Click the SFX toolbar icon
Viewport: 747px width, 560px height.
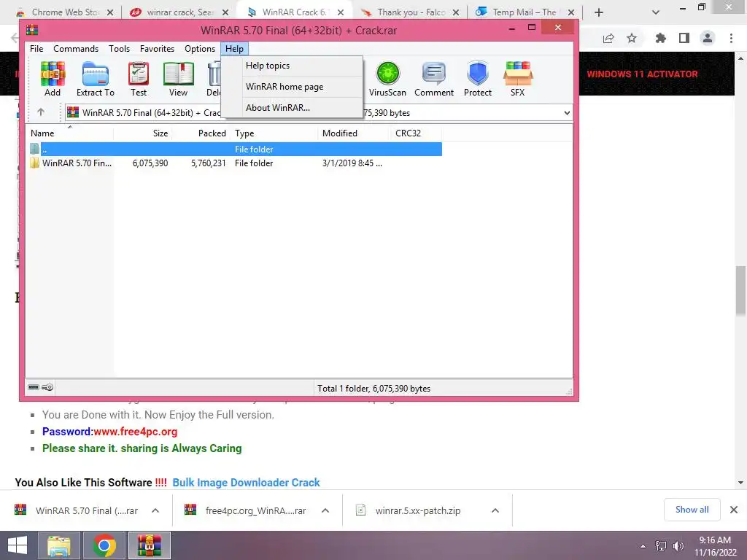point(518,79)
